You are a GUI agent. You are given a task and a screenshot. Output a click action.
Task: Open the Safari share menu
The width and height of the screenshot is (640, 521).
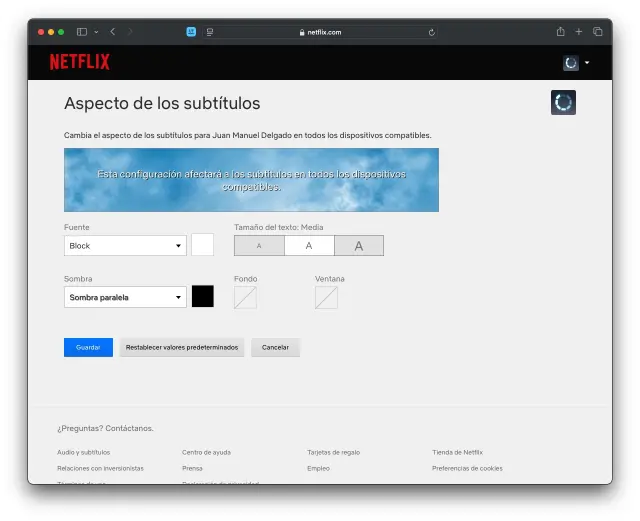[560, 32]
